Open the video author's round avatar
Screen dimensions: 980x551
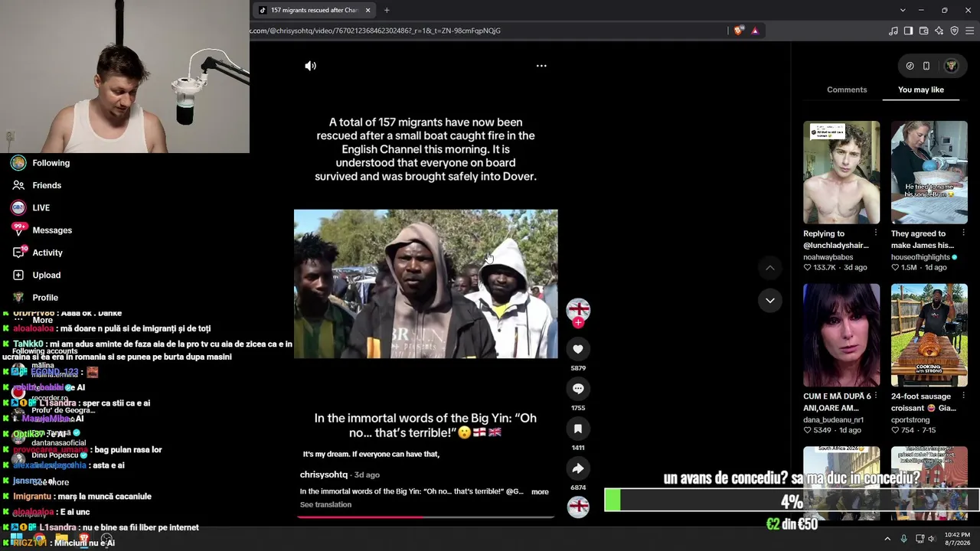pyautogui.click(x=578, y=309)
